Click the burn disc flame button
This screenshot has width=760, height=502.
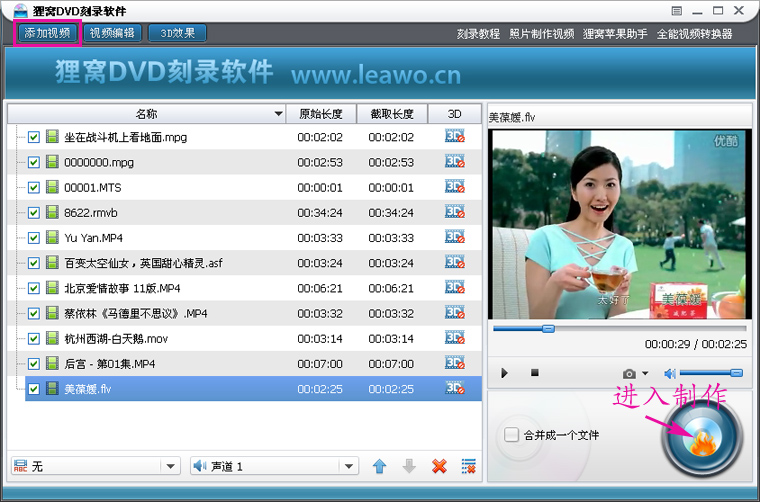(702, 438)
